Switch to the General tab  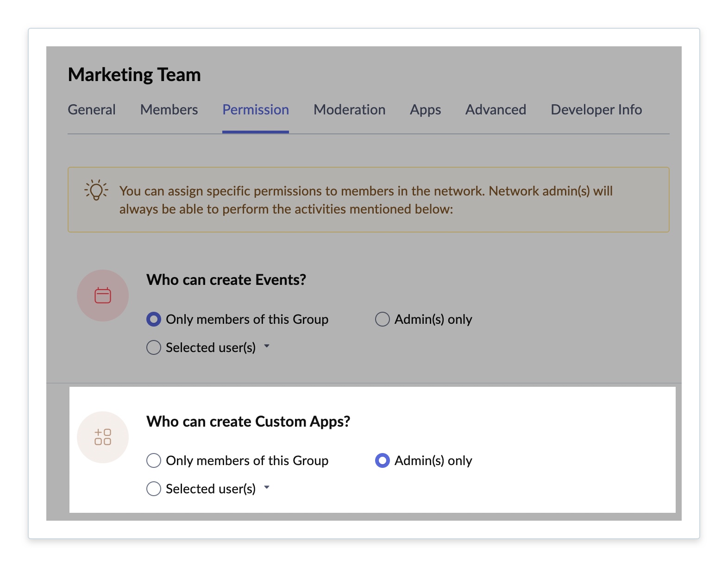click(x=92, y=110)
